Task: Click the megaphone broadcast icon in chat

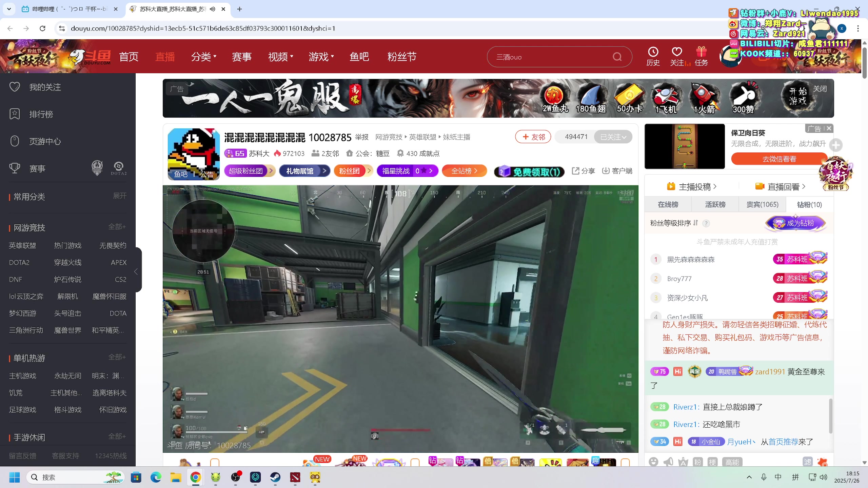Action: [x=668, y=462]
